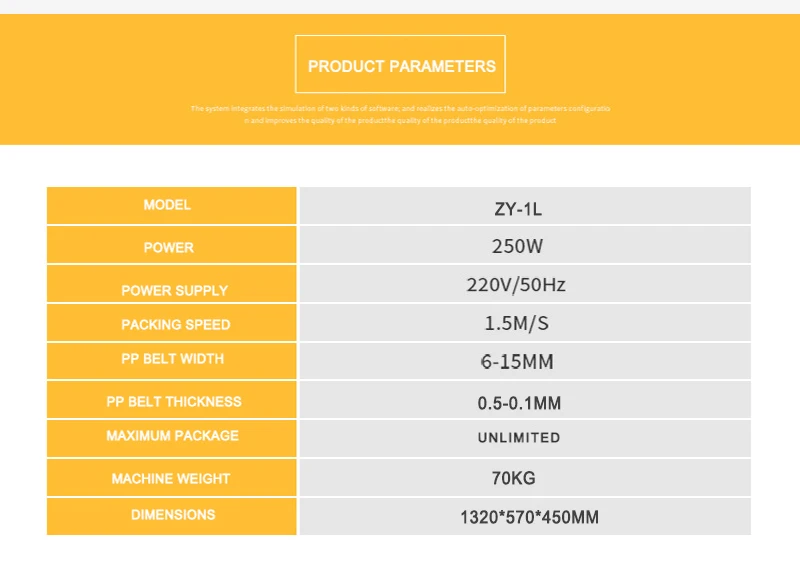This screenshot has height=579, width=800.
Task: Click the PRODUCT PARAMETERS heading box
Action: pyautogui.click(x=400, y=64)
